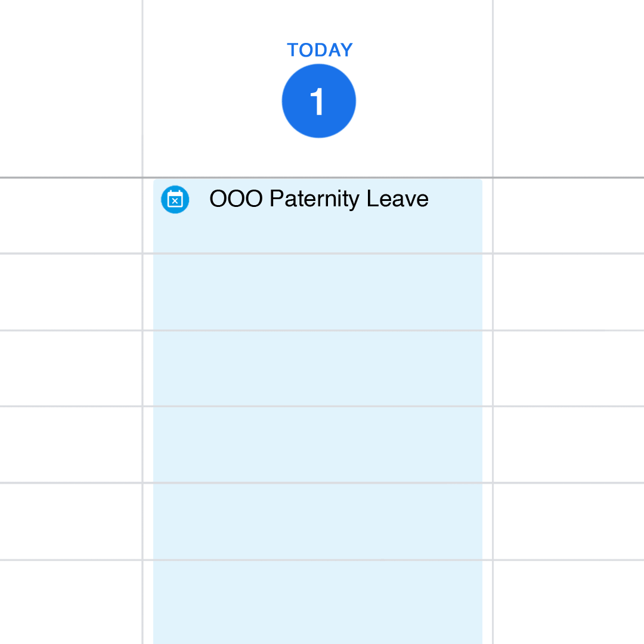Click the Paternity Leave event block in its fourth row
This screenshot has height=644, width=644.
(318, 444)
